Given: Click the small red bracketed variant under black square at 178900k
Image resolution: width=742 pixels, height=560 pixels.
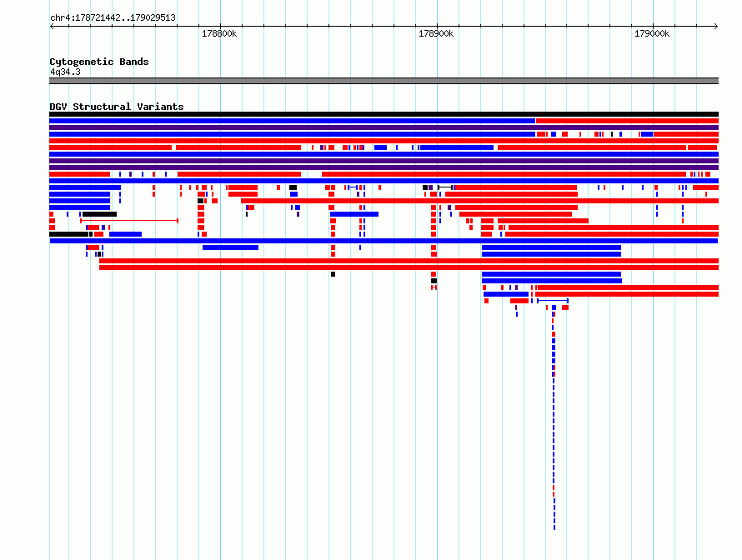Looking at the screenshot, I should (x=434, y=287).
